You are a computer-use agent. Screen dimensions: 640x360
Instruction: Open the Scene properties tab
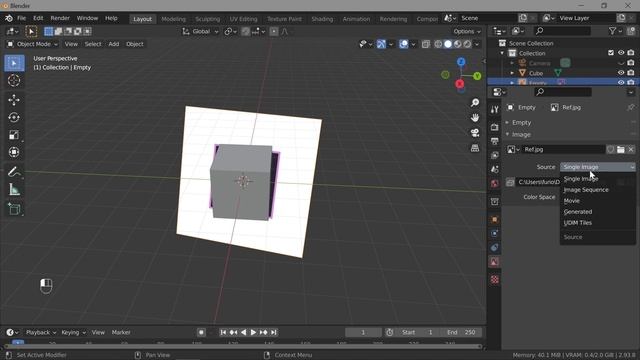[495, 169]
